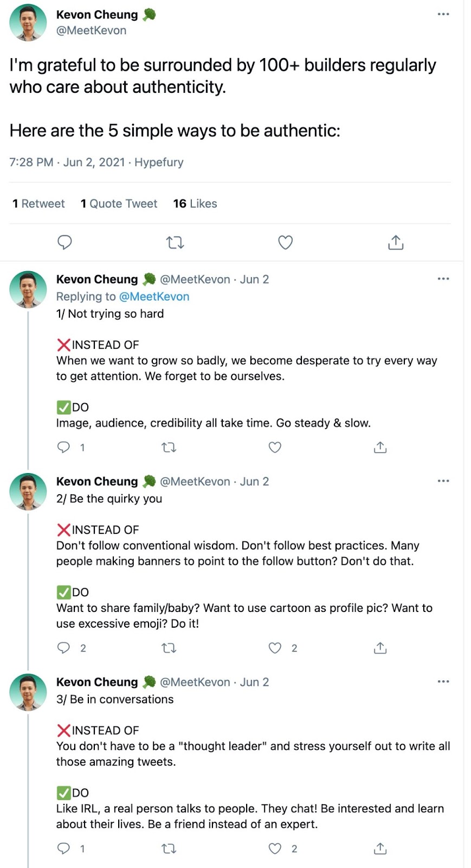Share the "Not trying so hard" tweet

380,447
